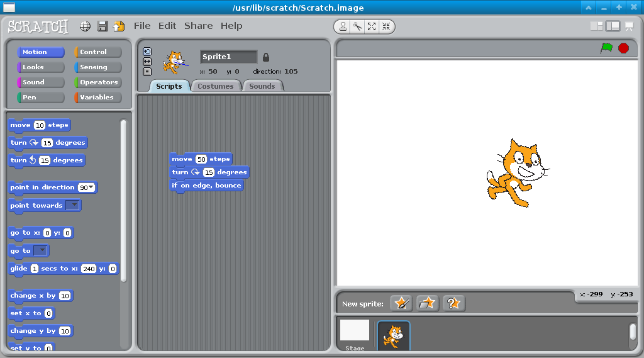Click the go to x y block
This screenshot has height=358, width=644.
(x=41, y=233)
